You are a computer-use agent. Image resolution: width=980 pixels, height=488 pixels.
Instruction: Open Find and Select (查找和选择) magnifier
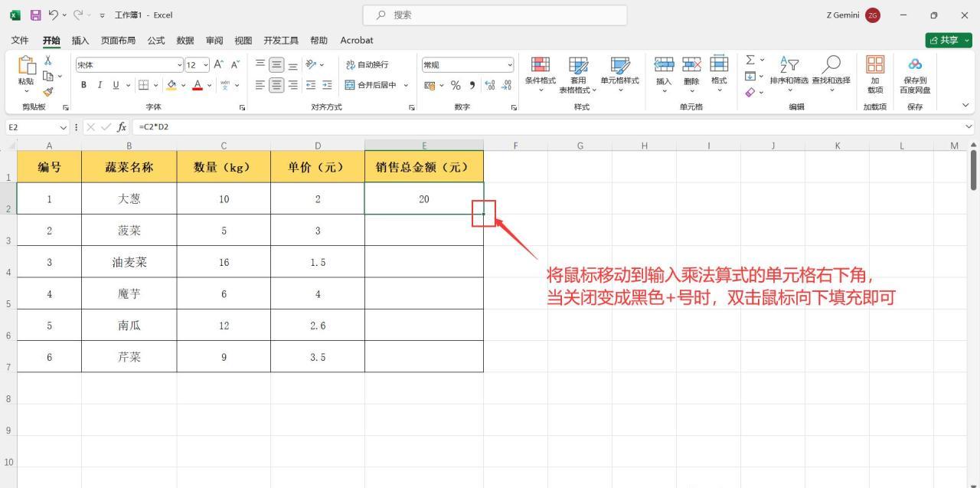click(x=831, y=75)
